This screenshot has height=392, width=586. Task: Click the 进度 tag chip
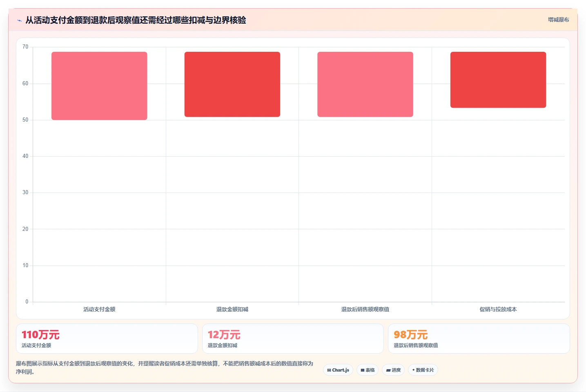(x=393, y=370)
